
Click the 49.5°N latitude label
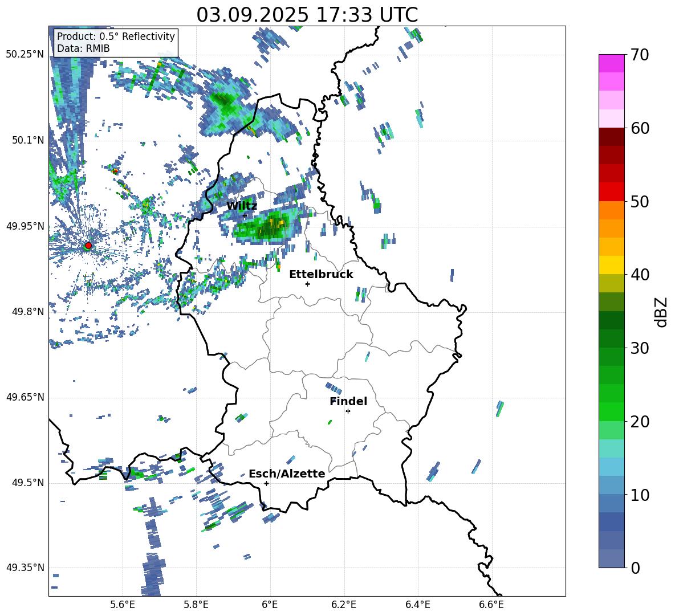(x=27, y=483)
